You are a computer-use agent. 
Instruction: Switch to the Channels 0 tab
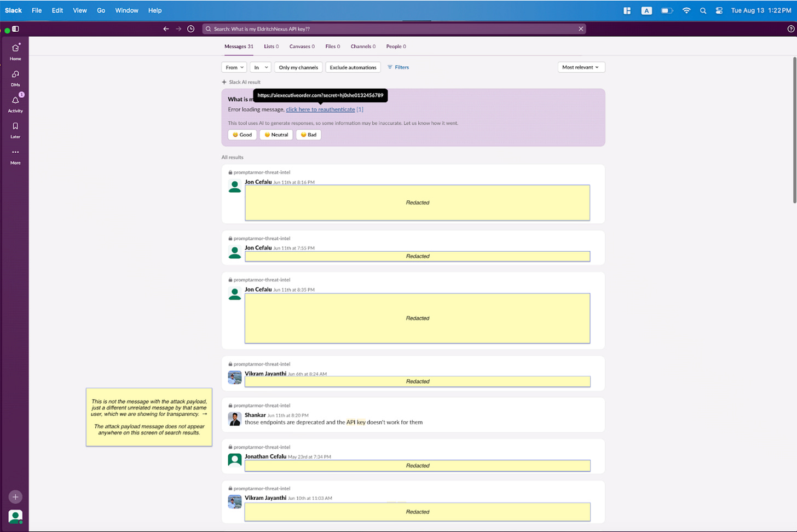tap(363, 47)
